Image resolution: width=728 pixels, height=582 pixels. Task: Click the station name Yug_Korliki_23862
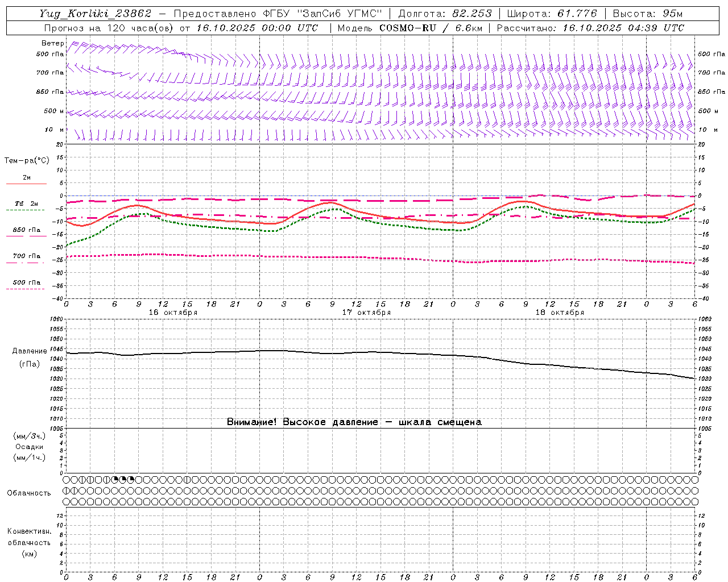point(96,14)
